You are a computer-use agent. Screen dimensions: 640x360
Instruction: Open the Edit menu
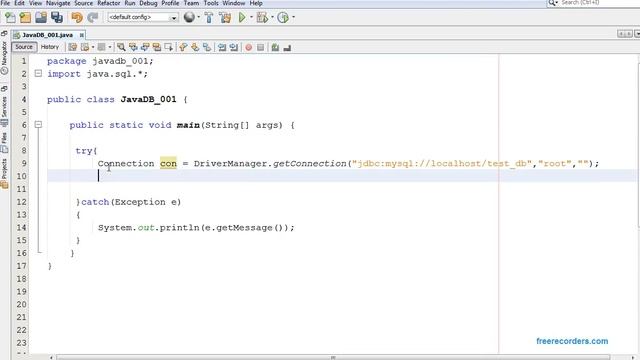pyautogui.click(x=19, y=3)
